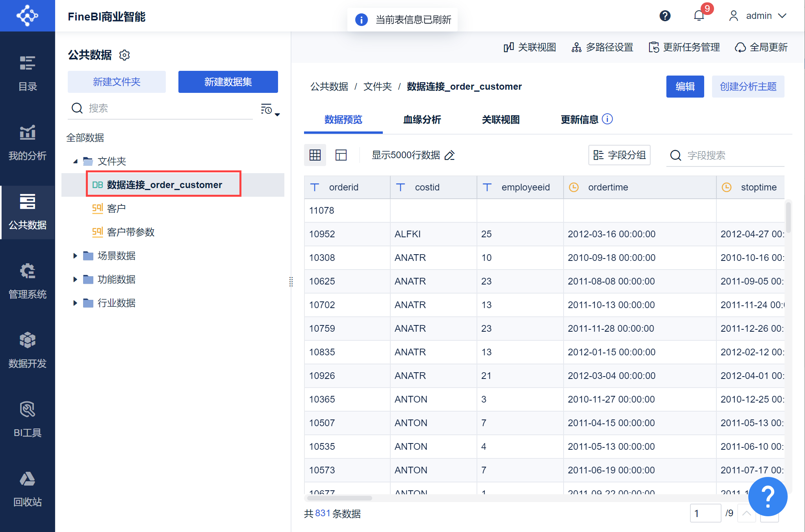Click the 创建分析主题 button

click(748, 87)
